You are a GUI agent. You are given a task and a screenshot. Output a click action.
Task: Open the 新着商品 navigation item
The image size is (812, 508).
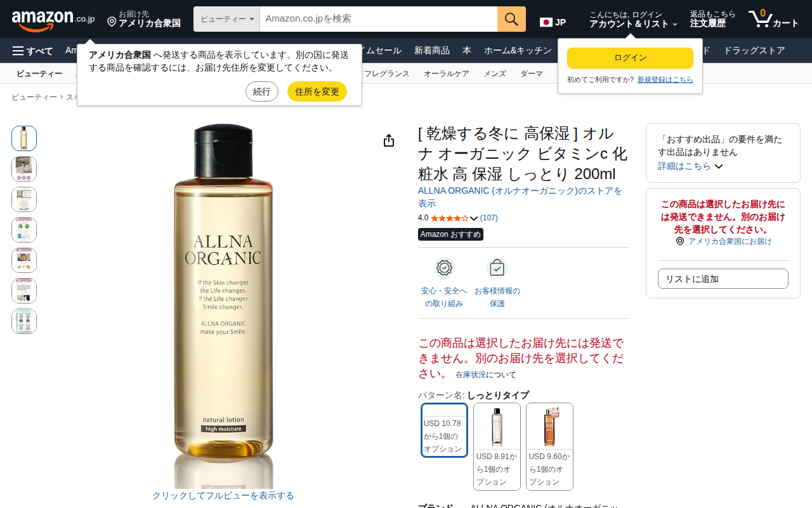[432, 51]
